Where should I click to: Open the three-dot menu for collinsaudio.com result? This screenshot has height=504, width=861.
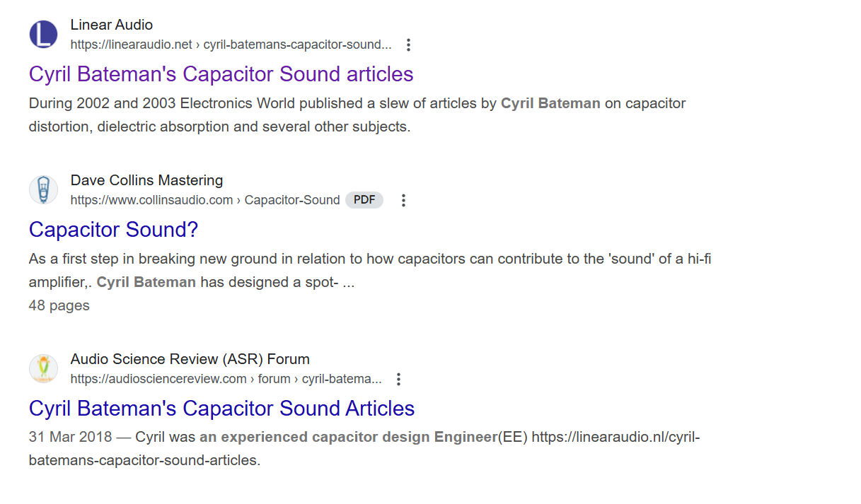403,200
